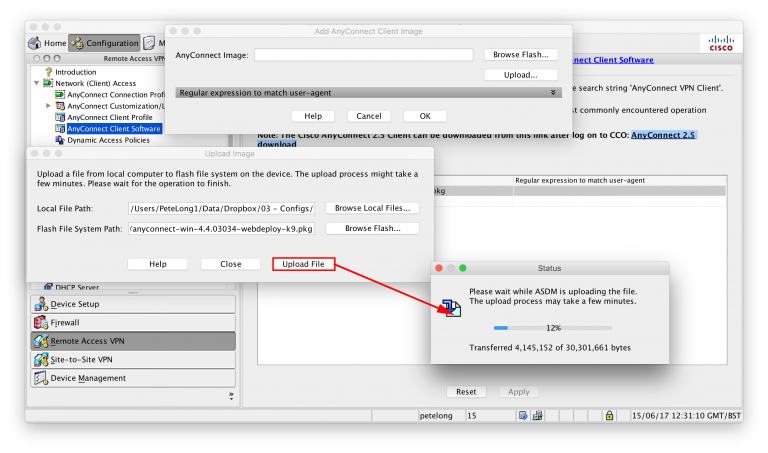Click the network status bar icon
The image size is (768, 453).
537,416
